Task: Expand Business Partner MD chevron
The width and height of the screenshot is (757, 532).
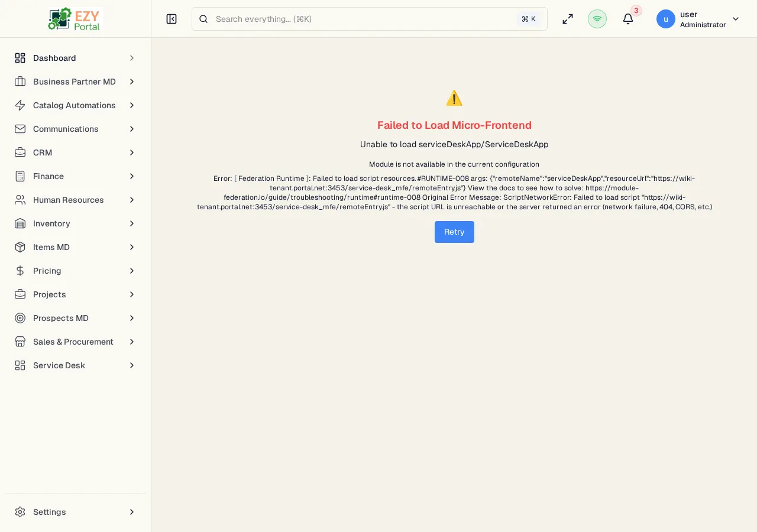Action: pos(132,82)
